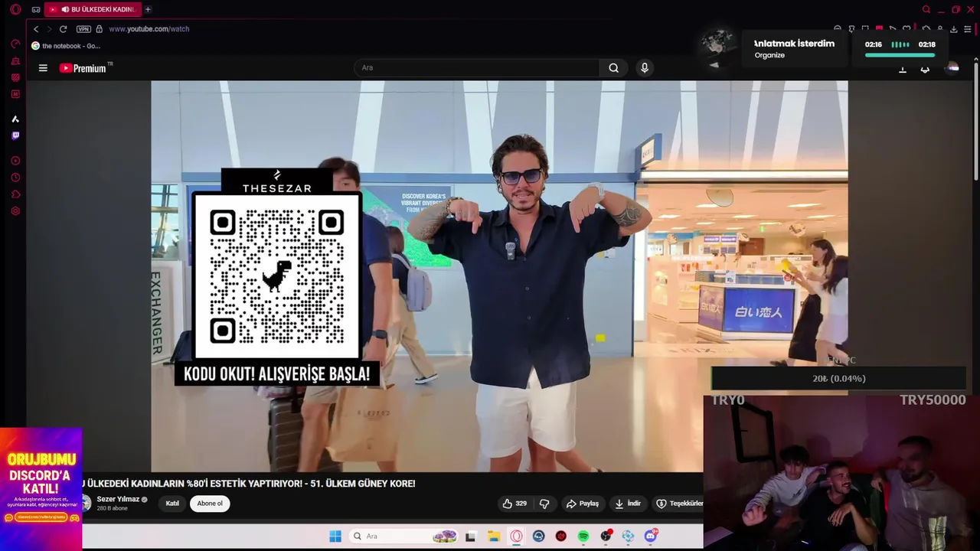Screen dimensions: 980x551
Task: Click the 'Teşekkürler' thanks button
Action: tap(679, 504)
